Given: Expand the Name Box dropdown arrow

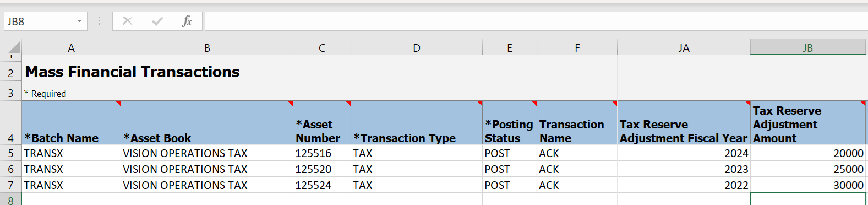Looking at the screenshot, I should tap(79, 21).
